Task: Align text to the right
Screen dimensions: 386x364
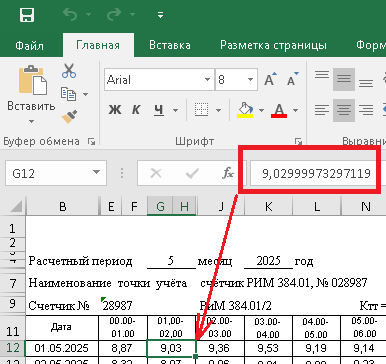Action: click(x=366, y=110)
